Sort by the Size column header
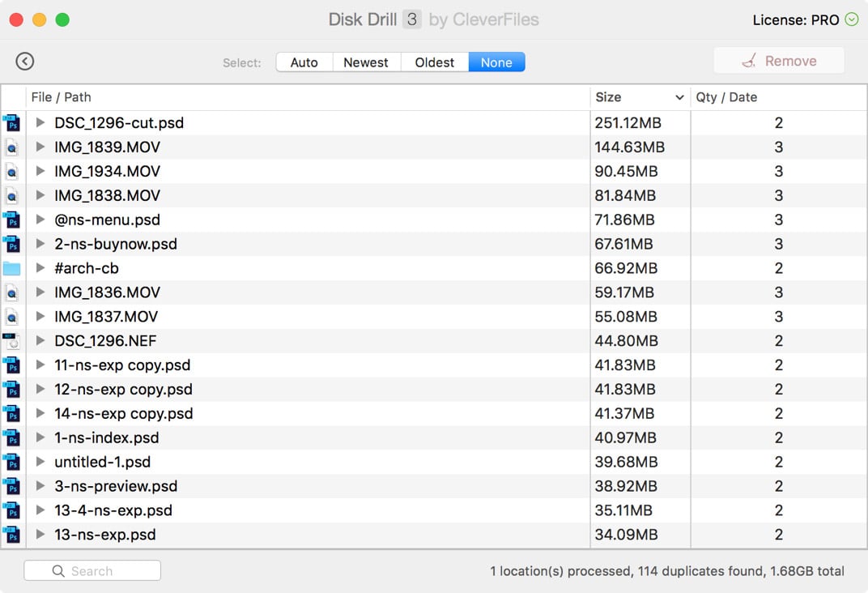 [x=640, y=97]
